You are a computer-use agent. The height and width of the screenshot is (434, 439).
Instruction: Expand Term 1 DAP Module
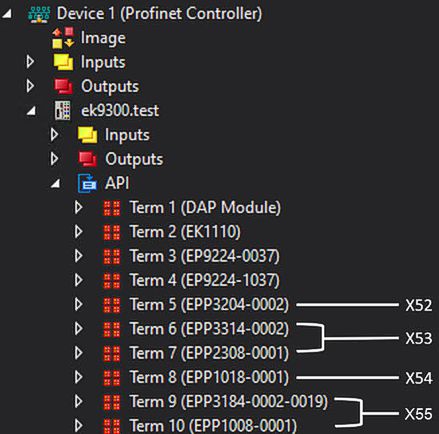click(x=79, y=207)
